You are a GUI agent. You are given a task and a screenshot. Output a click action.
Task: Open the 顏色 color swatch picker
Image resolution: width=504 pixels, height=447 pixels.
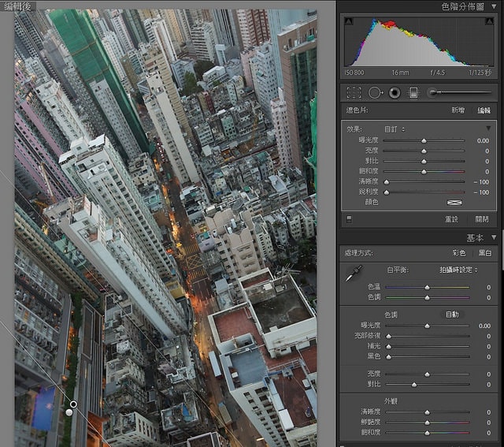(454, 203)
